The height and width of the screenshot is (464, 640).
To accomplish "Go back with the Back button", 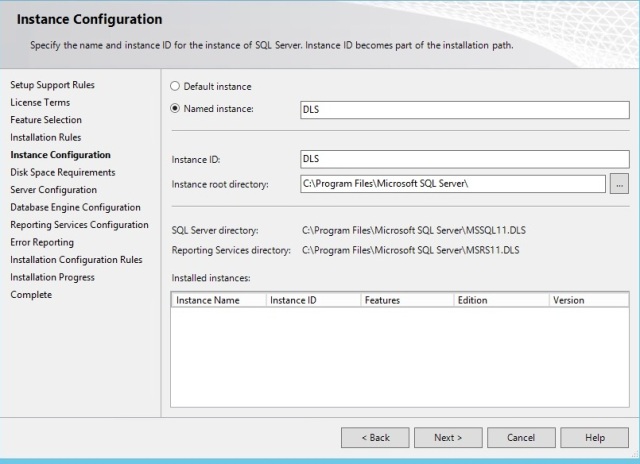I will coord(375,437).
